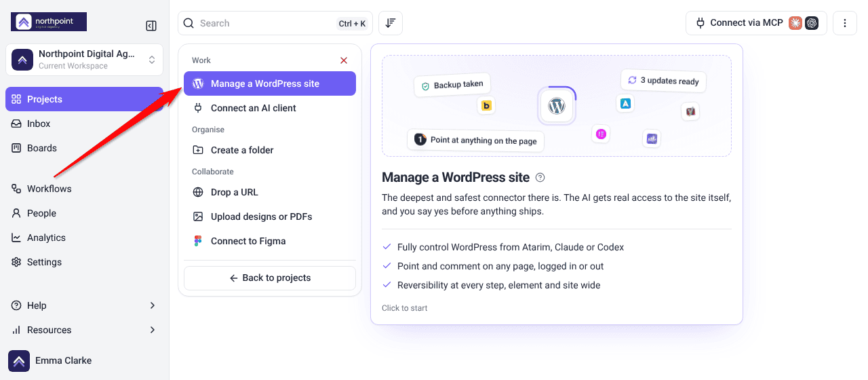Click Emma Clarke's avatar icon

[x=19, y=361]
